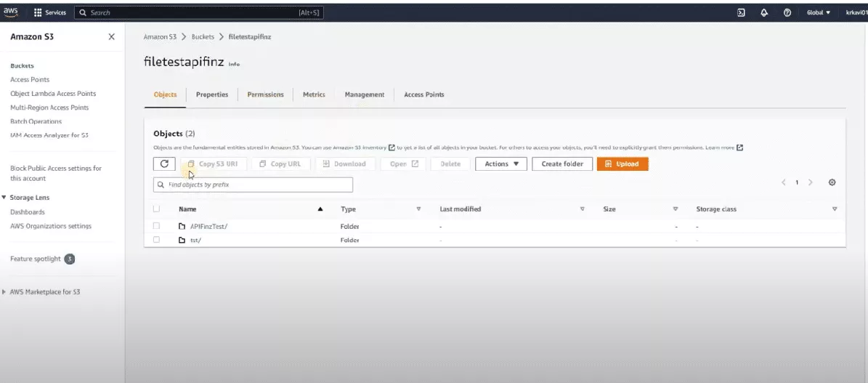The image size is (868, 383).
Task: Open Feature spotlight in the sidebar
Action: [36, 259]
